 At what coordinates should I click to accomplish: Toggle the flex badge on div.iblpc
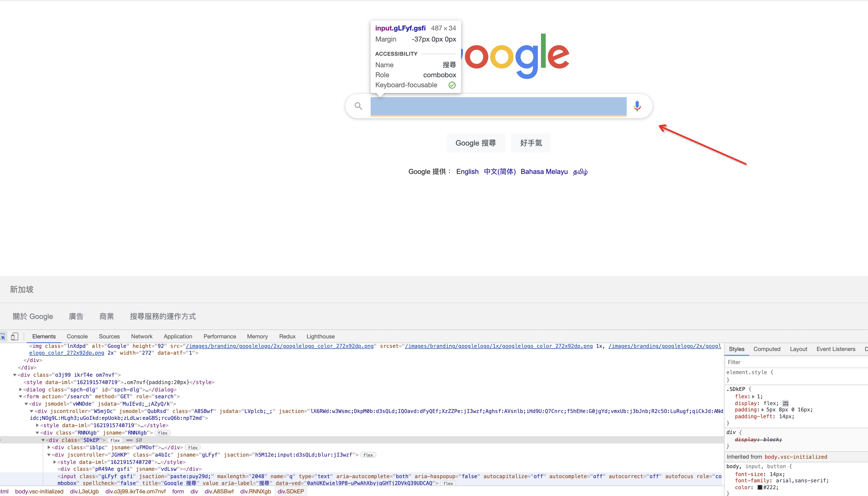pyautogui.click(x=193, y=448)
